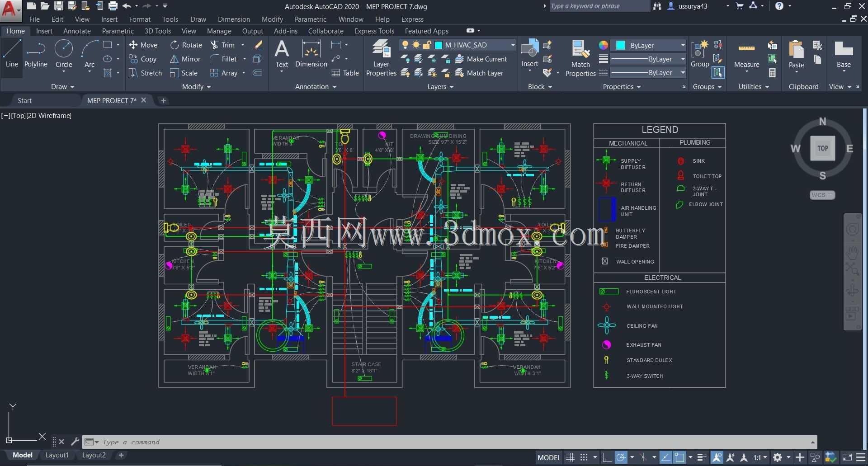Toggle object snap tracking in status bar
This screenshot has width=868, height=466.
665,457
